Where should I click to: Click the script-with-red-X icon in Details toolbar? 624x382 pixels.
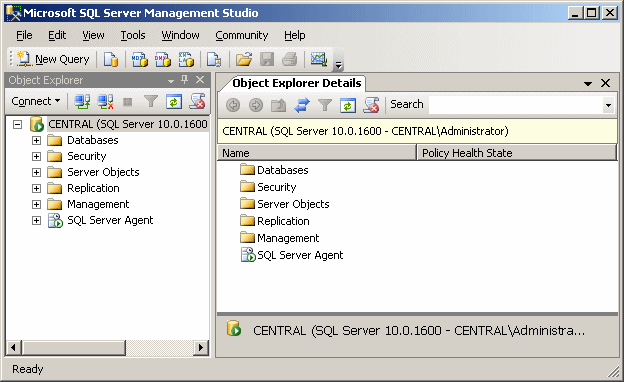(x=371, y=105)
